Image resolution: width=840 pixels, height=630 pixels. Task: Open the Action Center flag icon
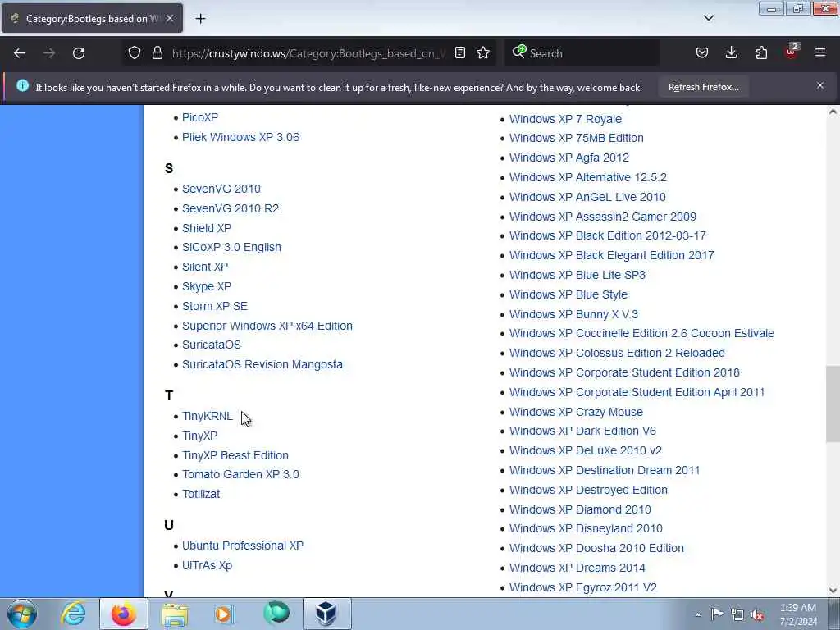(x=717, y=614)
